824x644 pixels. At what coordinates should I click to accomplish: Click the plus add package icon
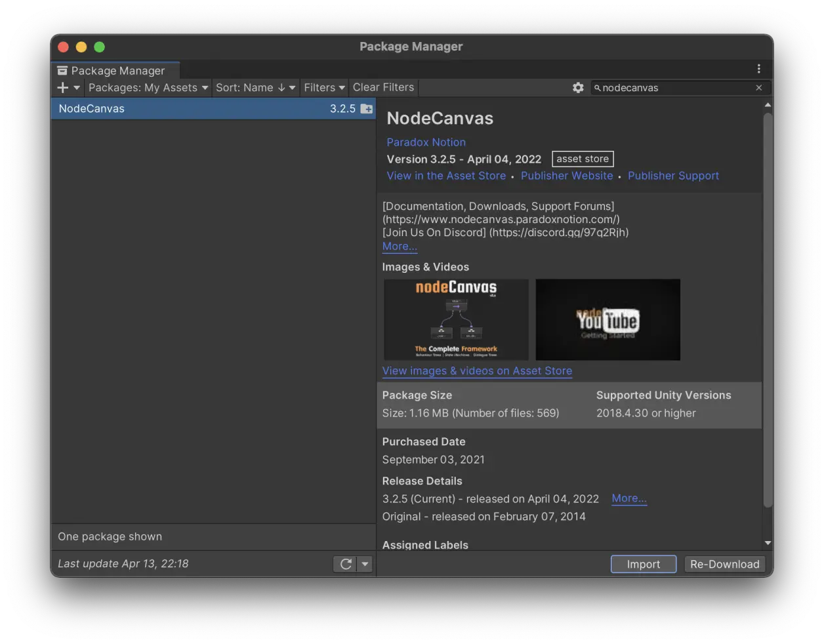[63, 87]
